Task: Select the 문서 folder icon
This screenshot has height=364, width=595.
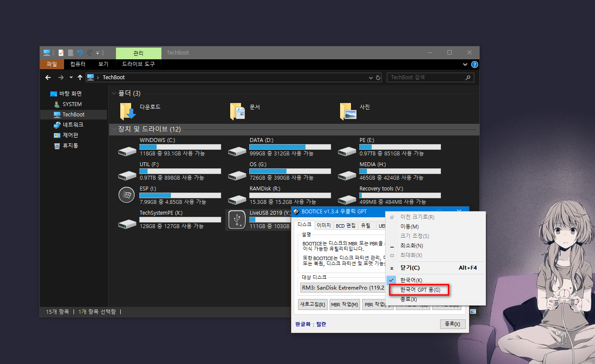Action: click(x=238, y=111)
